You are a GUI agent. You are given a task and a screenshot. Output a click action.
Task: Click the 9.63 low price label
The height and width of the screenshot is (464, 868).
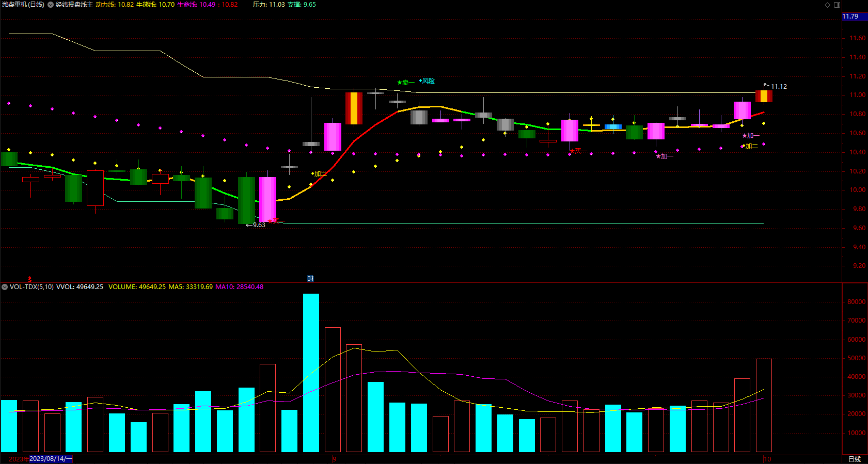click(259, 225)
